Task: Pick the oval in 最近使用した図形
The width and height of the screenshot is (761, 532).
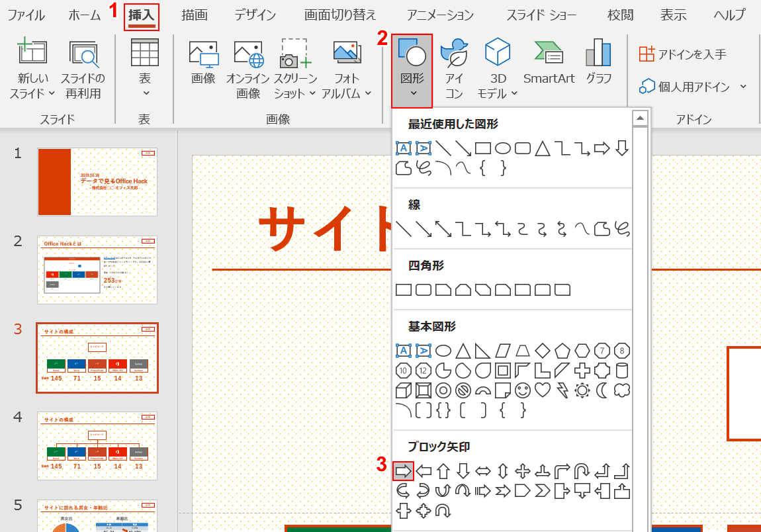Action: 503,148
